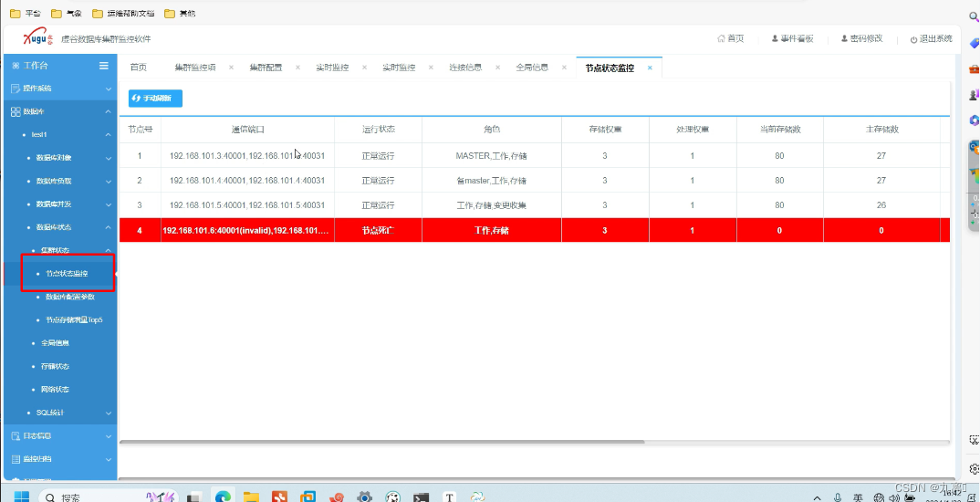
Task: Expand the 数据库负载 chevron
Action: pyautogui.click(x=108, y=182)
